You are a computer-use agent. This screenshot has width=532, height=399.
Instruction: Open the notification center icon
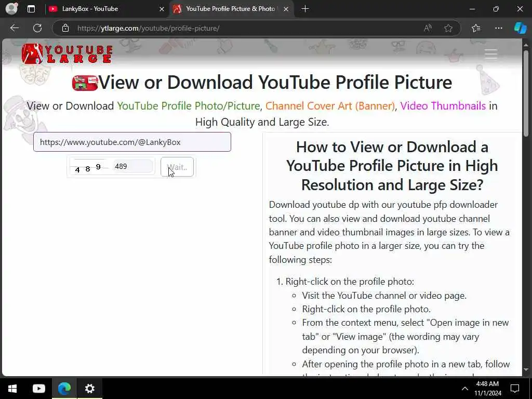click(515, 389)
